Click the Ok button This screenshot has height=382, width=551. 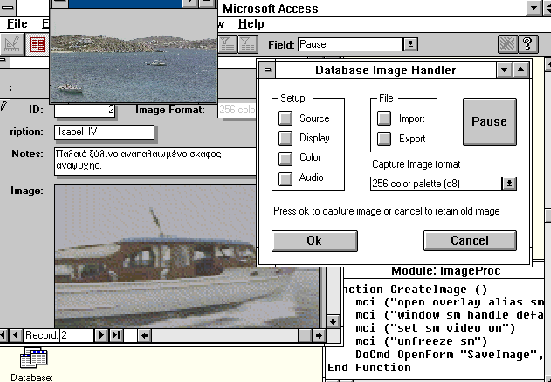click(315, 241)
